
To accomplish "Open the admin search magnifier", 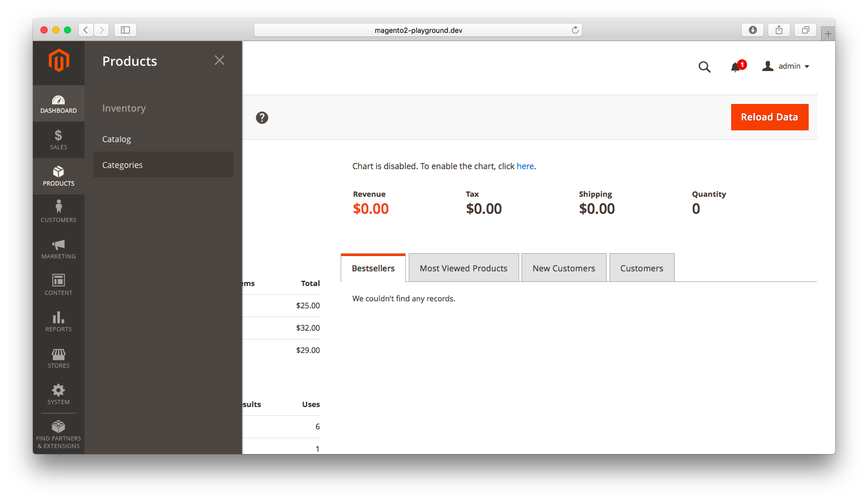I will (x=704, y=66).
